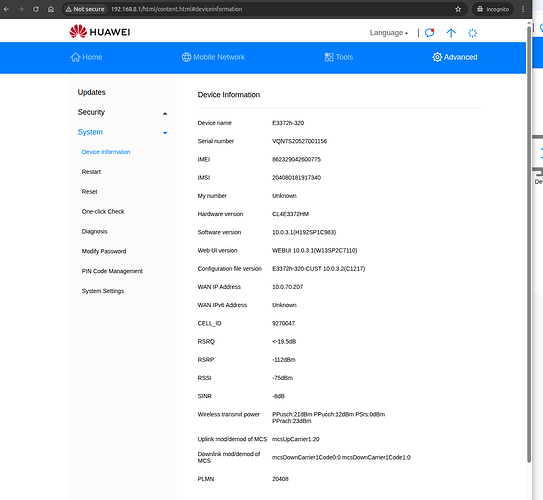
Task: Click the browser home icon
Action: point(51,9)
